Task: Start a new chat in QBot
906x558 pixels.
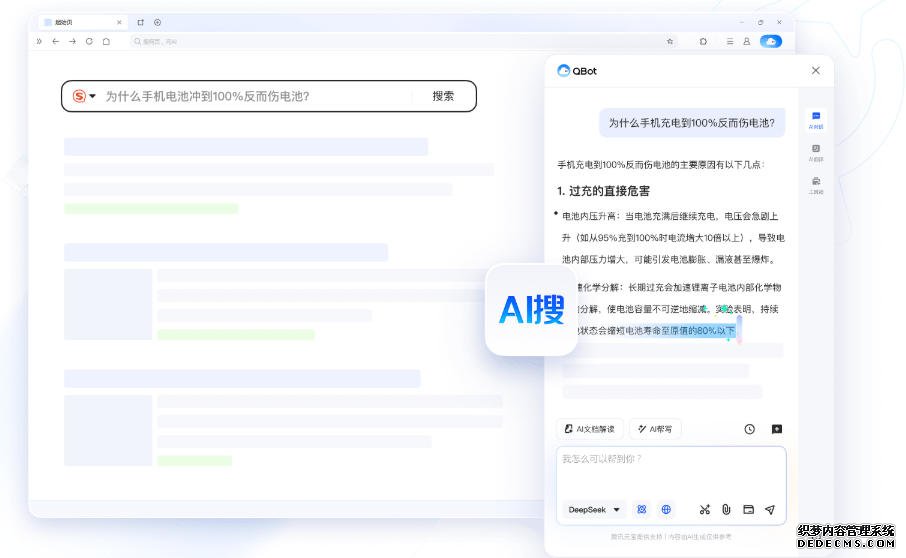Action: pyautogui.click(x=777, y=429)
